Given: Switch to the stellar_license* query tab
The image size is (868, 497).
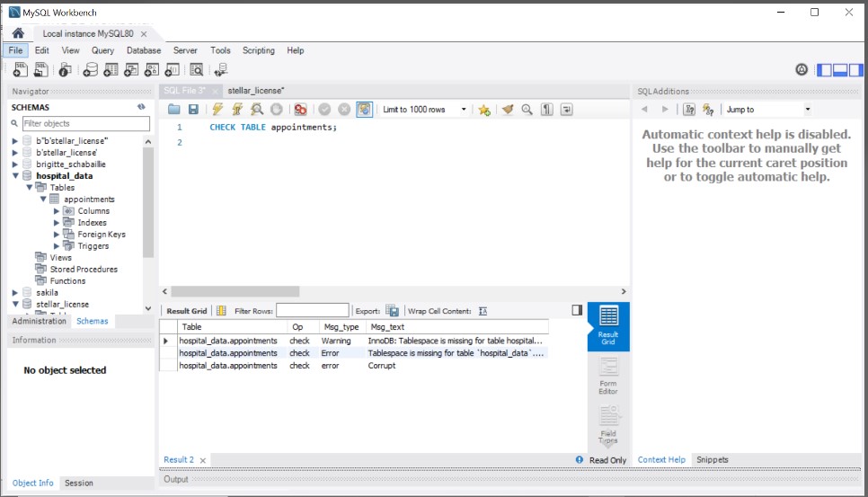Looking at the screenshot, I should coord(256,91).
